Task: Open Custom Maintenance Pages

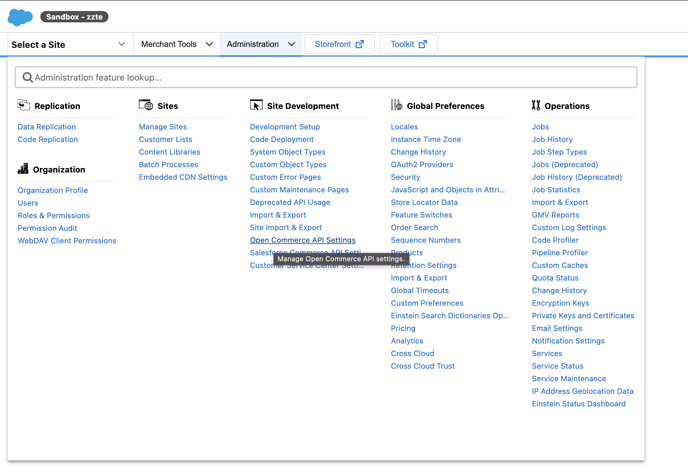Action: coord(299,190)
